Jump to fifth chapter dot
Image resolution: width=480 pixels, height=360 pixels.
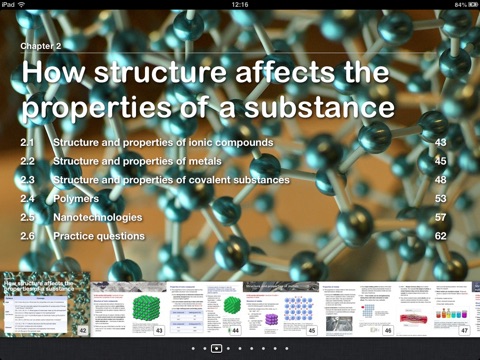coord(240,349)
